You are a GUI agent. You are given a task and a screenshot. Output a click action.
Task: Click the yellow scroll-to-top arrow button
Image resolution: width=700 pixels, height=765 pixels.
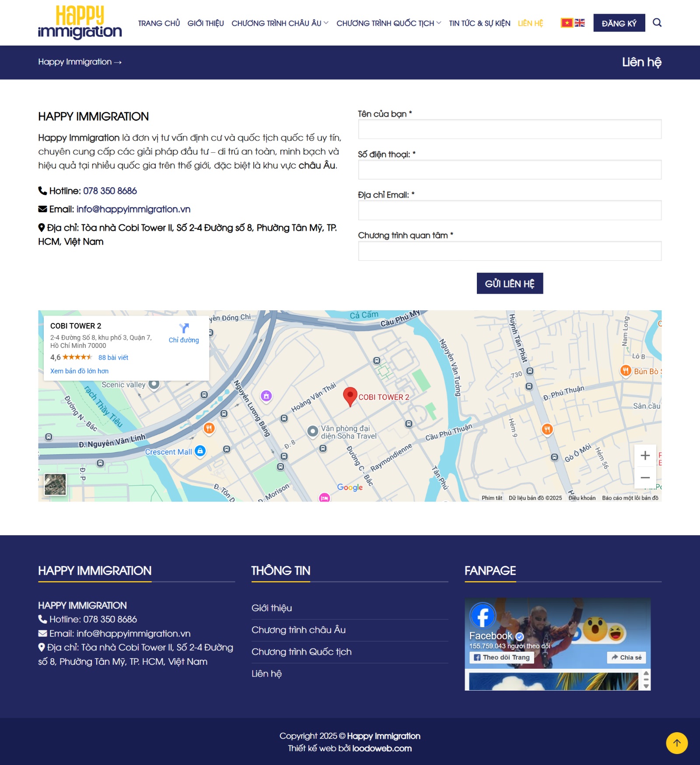(x=676, y=743)
